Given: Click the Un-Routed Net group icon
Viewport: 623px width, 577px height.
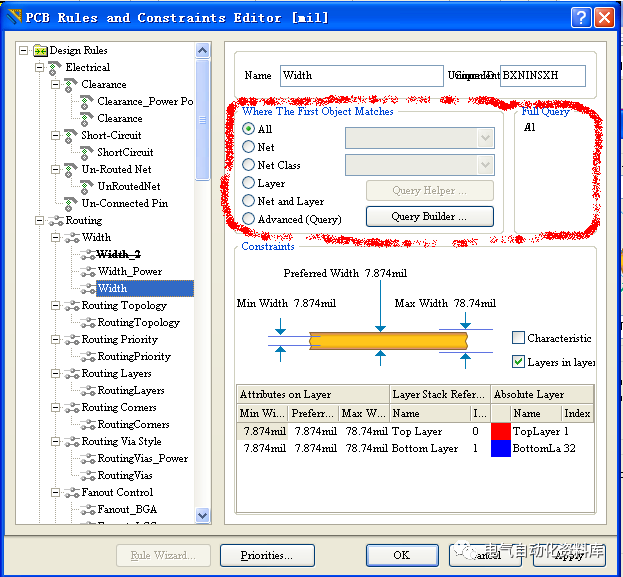Looking at the screenshot, I should (x=71, y=170).
